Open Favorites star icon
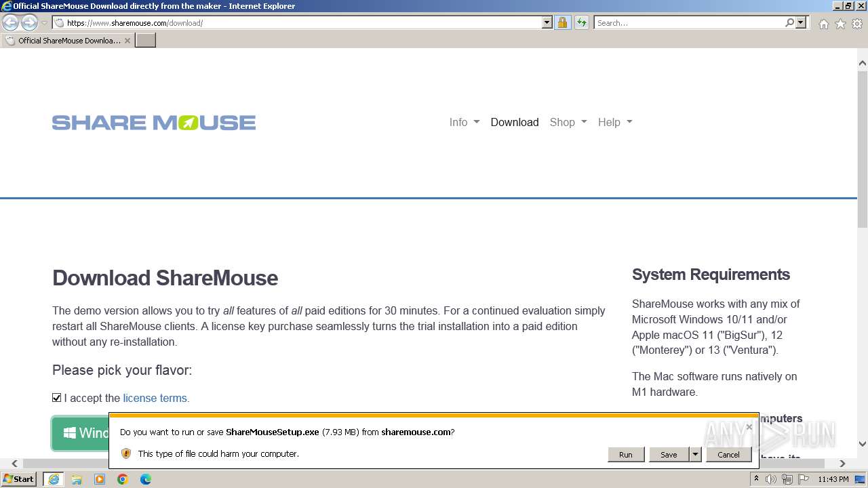868x488 pixels. 840,24
